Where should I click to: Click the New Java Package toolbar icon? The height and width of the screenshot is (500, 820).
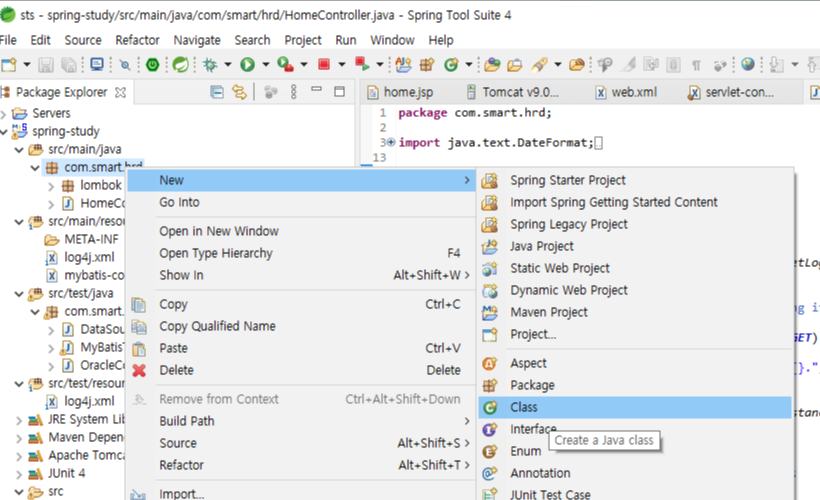tap(427, 65)
